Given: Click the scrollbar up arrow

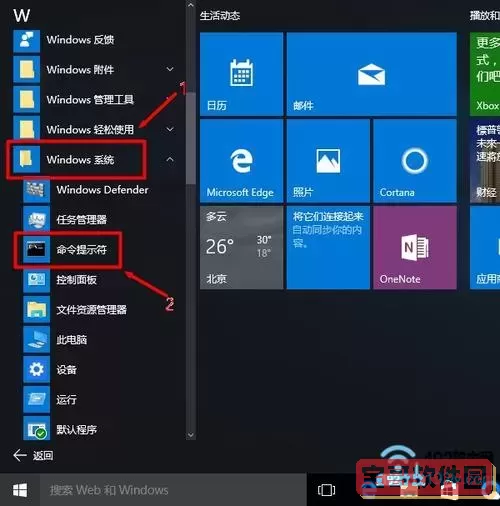Looking at the screenshot, I should coord(191,5).
